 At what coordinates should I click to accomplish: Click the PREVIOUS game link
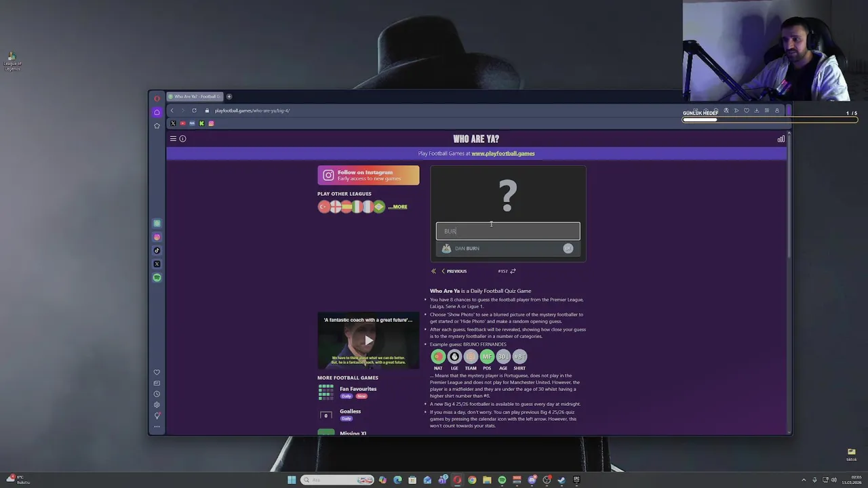(x=454, y=271)
